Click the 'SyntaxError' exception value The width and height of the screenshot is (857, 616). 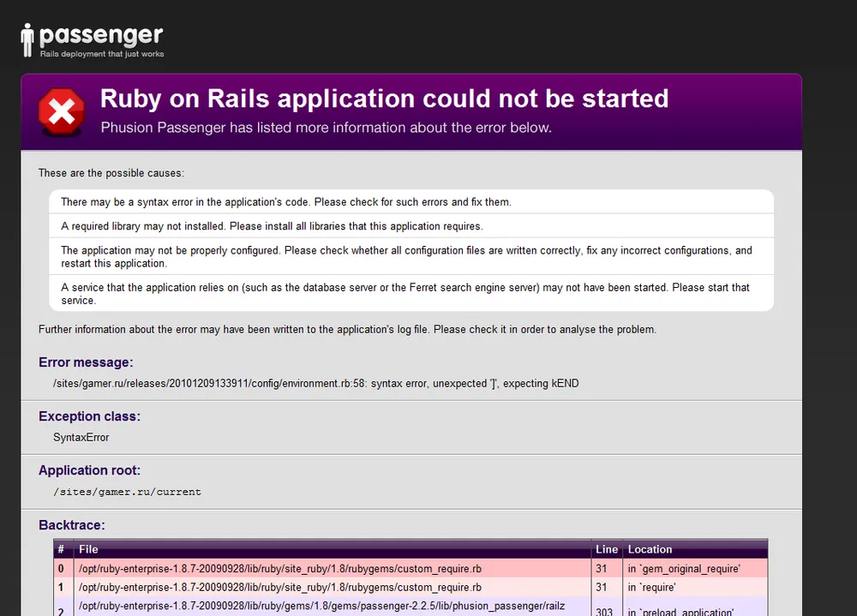pos(81,437)
